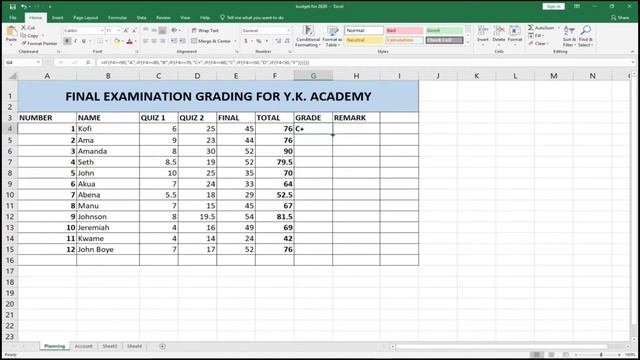Open Conditional Formatting
The height and width of the screenshot is (360, 640).
tap(308, 36)
